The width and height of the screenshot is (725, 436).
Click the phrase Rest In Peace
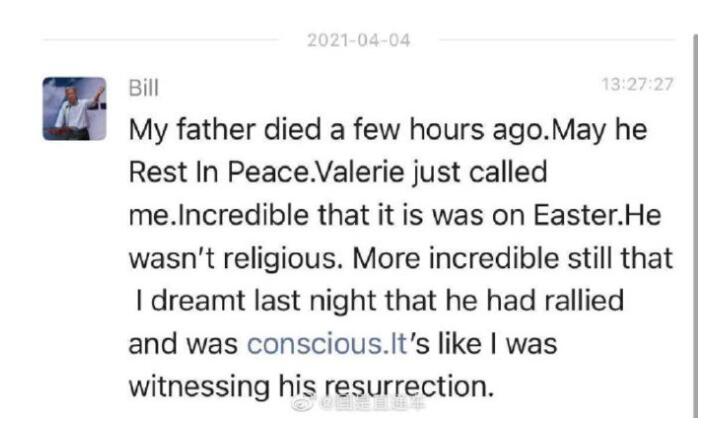click(x=220, y=172)
